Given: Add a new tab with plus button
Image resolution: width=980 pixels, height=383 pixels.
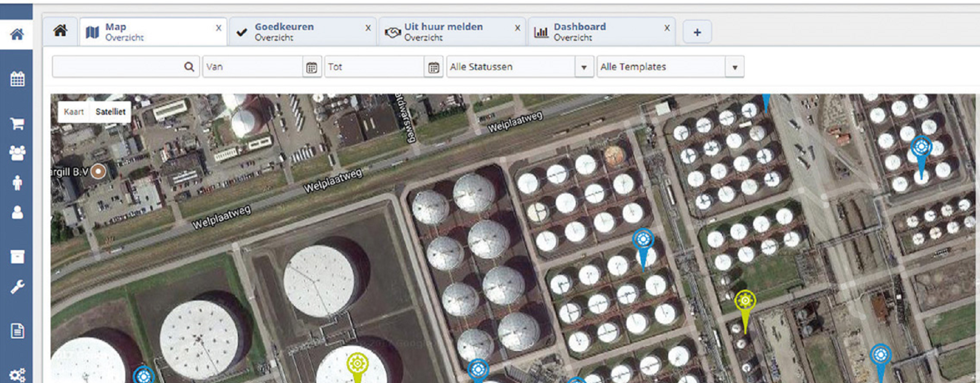Looking at the screenshot, I should (x=697, y=32).
